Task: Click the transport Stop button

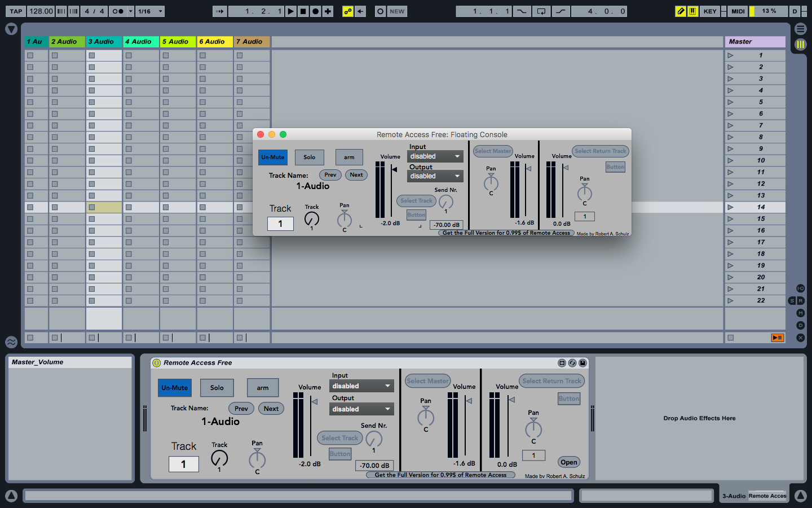Action: click(x=303, y=11)
